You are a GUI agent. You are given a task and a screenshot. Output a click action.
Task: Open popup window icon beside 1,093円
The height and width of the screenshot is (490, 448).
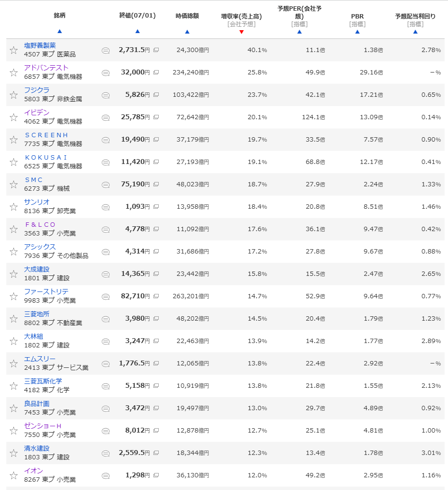tap(156, 206)
